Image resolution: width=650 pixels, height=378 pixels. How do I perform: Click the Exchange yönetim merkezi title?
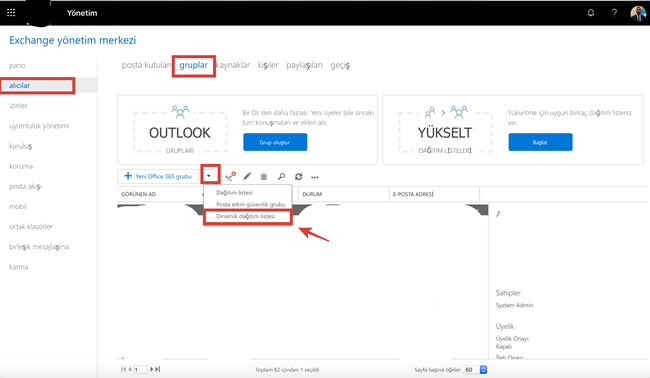(73, 40)
